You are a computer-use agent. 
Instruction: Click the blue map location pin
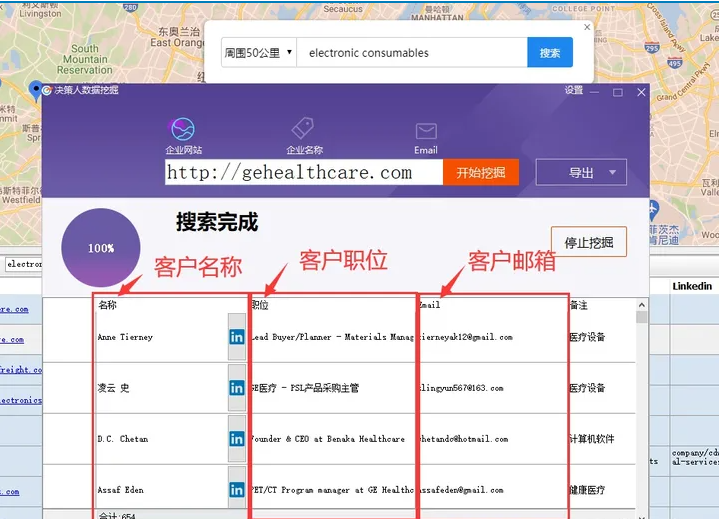pyautogui.click(x=35, y=90)
